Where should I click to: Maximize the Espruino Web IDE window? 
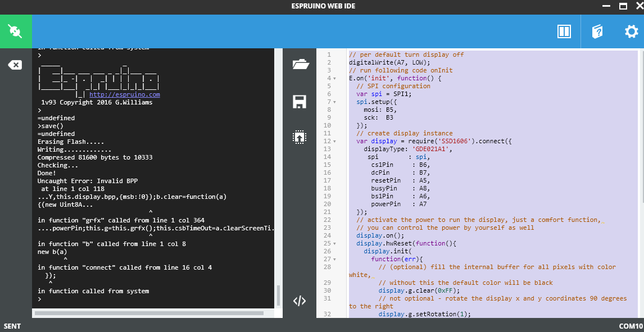(x=623, y=6)
